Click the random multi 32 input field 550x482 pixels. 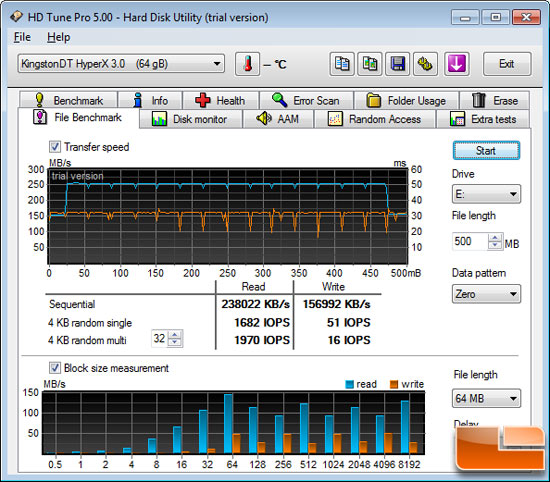tap(160, 338)
